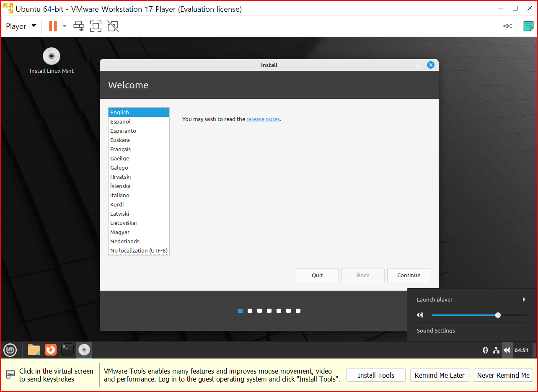Select Nederlands in the language list
Viewport: 538px width, 392px height.
pos(139,241)
